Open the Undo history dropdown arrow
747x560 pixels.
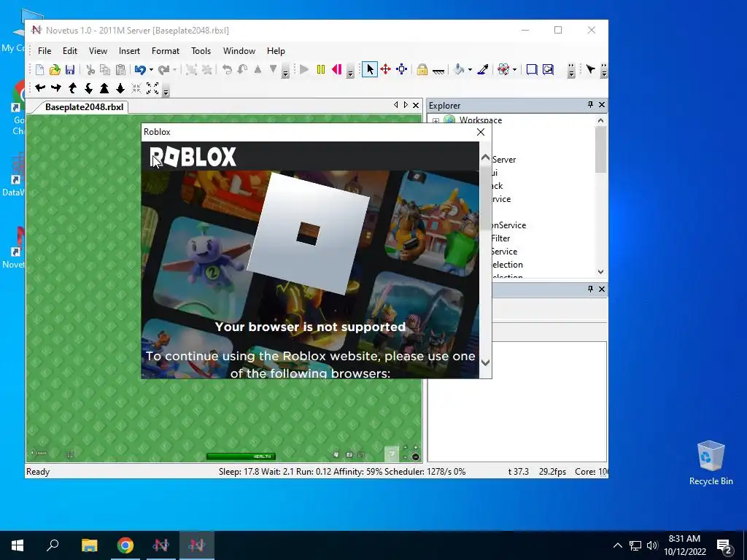[x=152, y=69]
